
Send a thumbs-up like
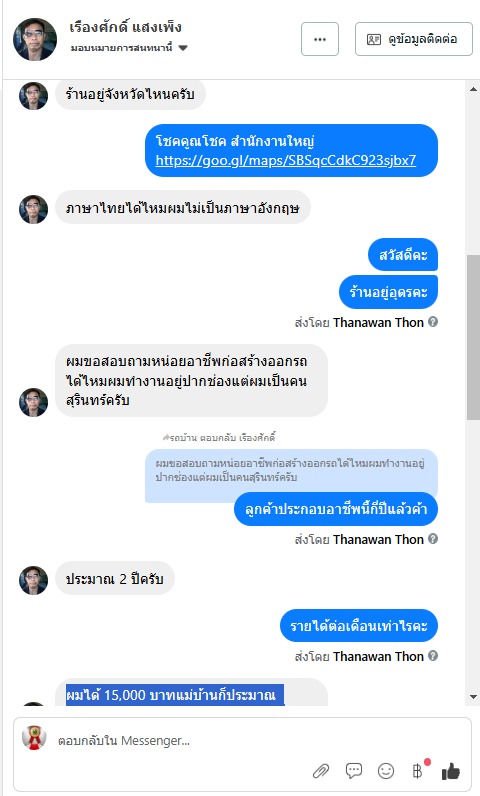[x=451, y=771]
